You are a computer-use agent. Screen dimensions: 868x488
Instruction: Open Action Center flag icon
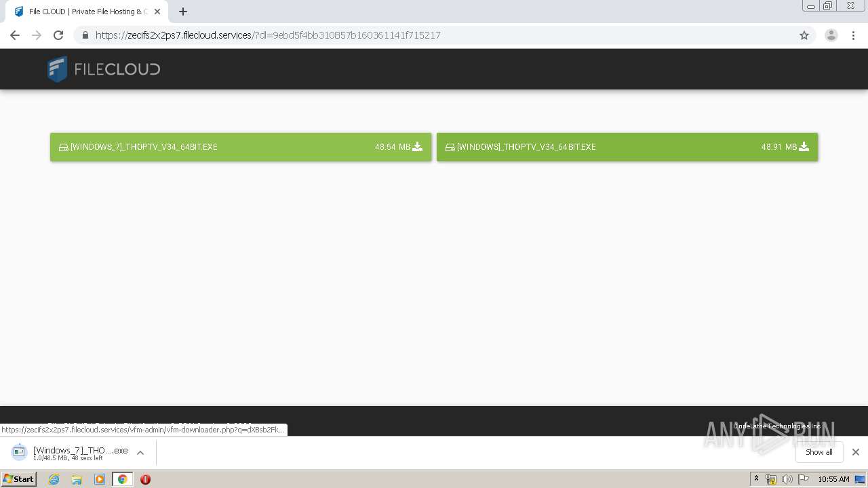804,479
